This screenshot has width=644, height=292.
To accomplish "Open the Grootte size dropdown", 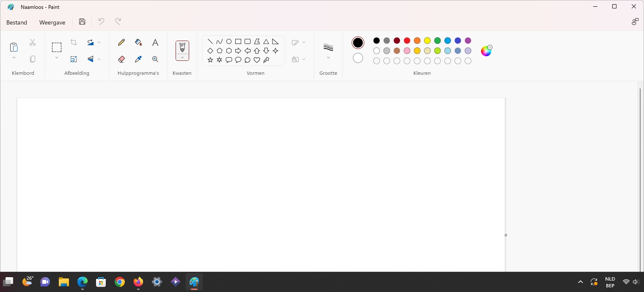I will [x=328, y=50].
